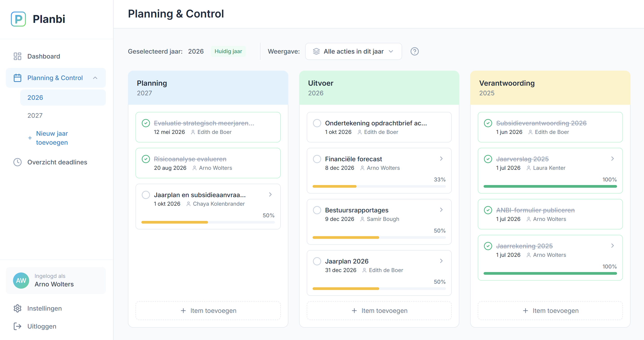Expand Jaarplan en subsidieaanvraag chevron
The height and width of the screenshot is (340, 644).
tap(270, 195)
